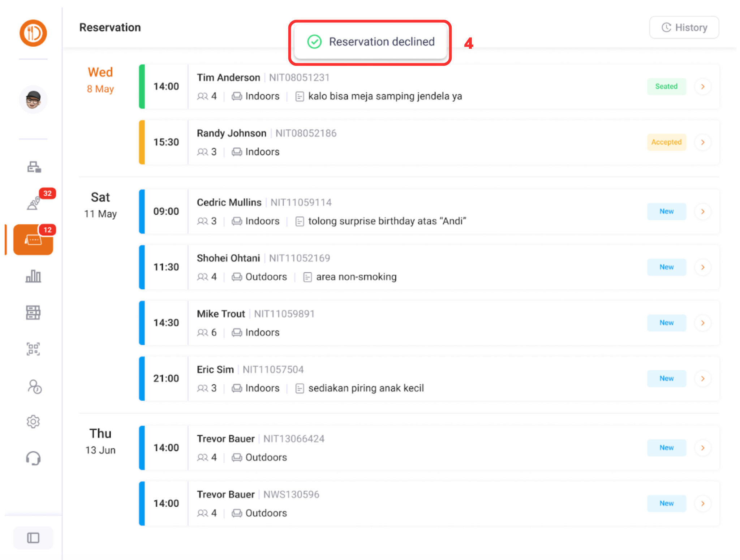The image size is (740, 560).
Task: Expand Tim Anderson reservation chevron
Action: click(x=702, y=87)
